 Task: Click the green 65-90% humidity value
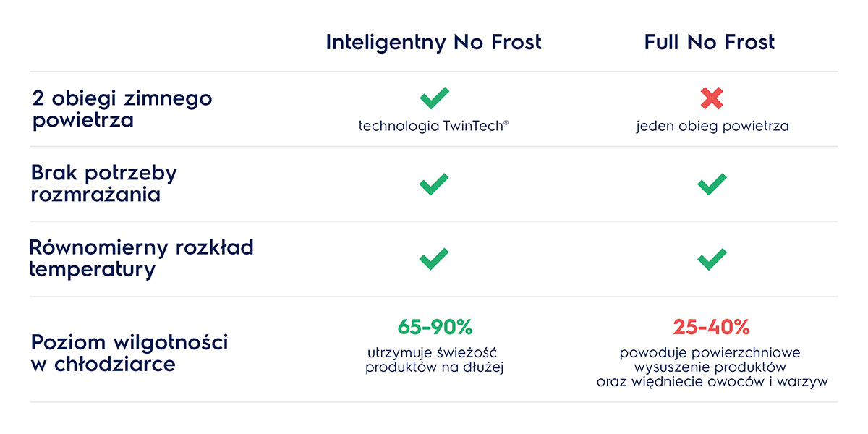click(x=434, y=327)
